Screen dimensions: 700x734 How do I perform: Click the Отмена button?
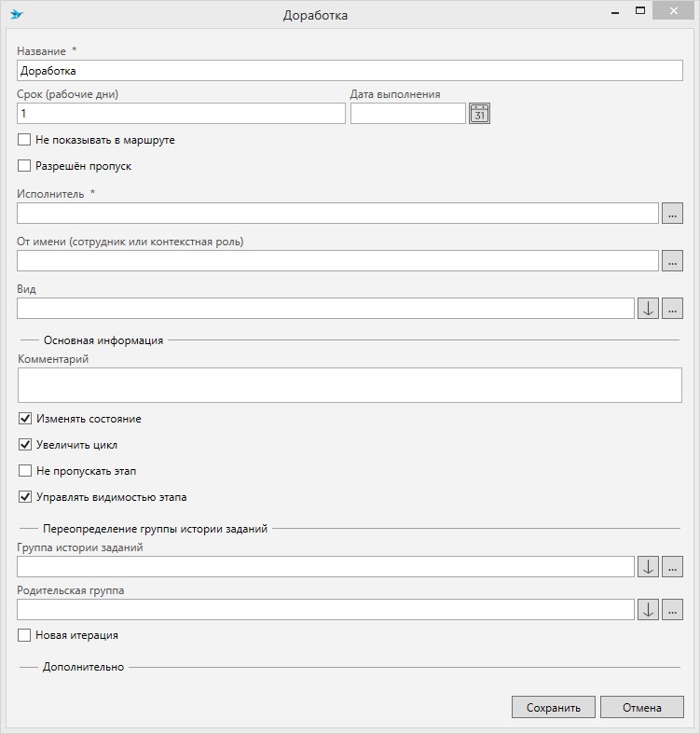641,708
